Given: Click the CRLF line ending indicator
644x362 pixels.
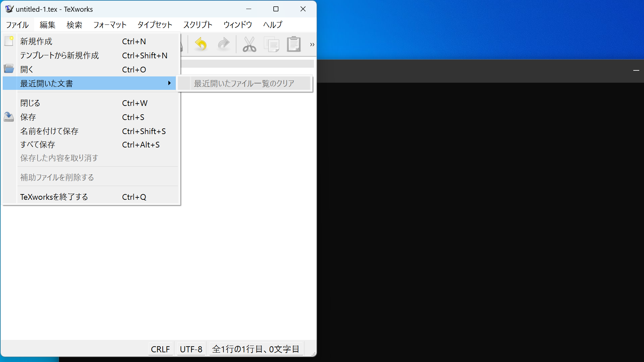Looking at the screenshot, I should 160,349.
